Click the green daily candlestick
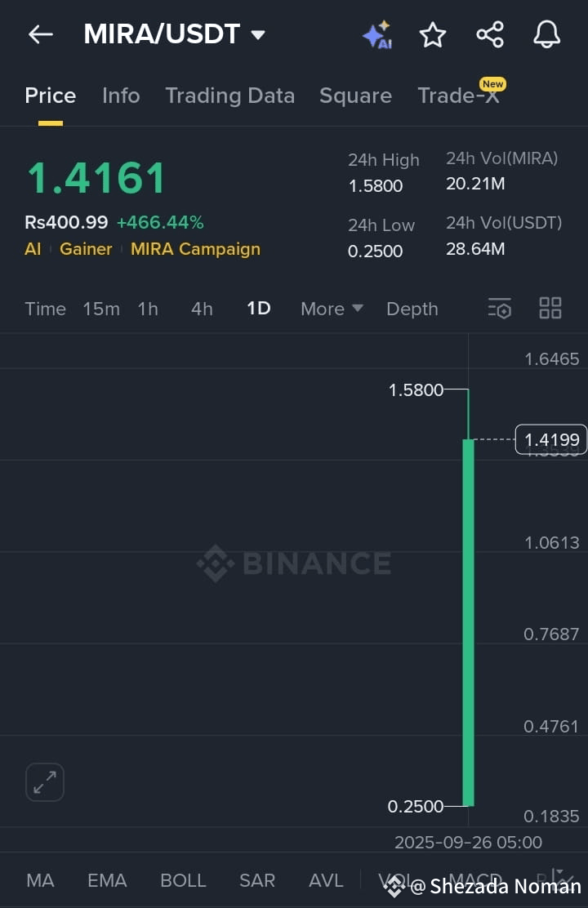588x908 pixels. point(468,622)
